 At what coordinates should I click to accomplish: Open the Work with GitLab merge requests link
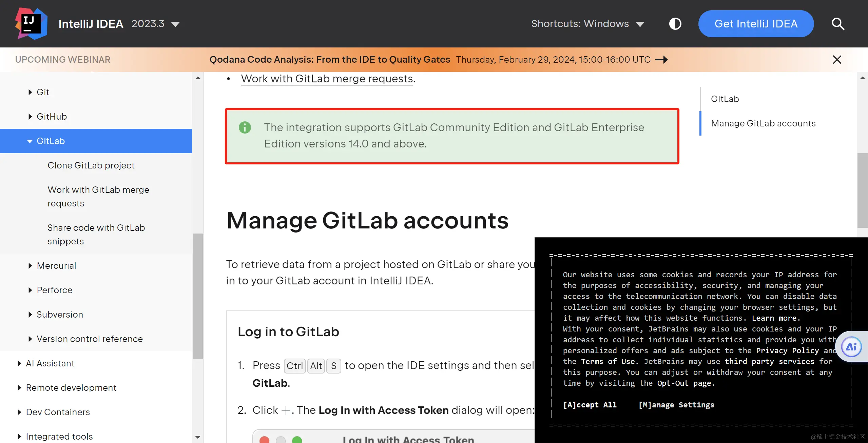[326, 79]
